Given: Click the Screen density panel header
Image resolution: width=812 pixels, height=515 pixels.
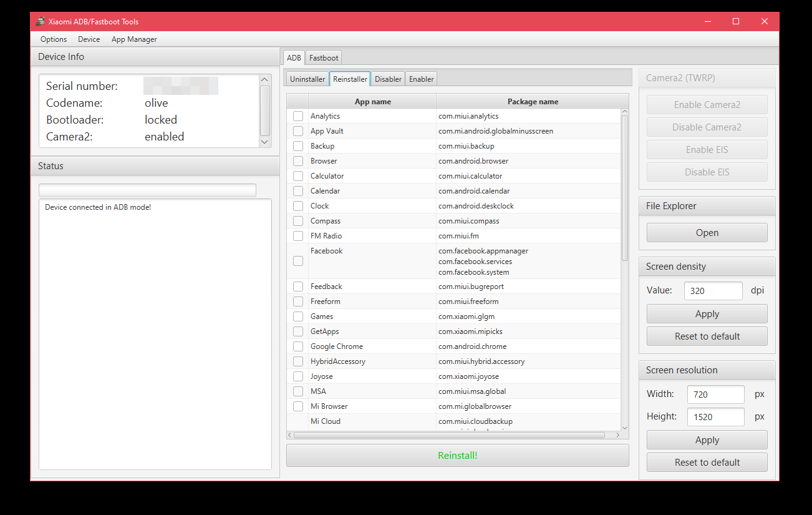Looking at the screenshot, I should point(707,267).
